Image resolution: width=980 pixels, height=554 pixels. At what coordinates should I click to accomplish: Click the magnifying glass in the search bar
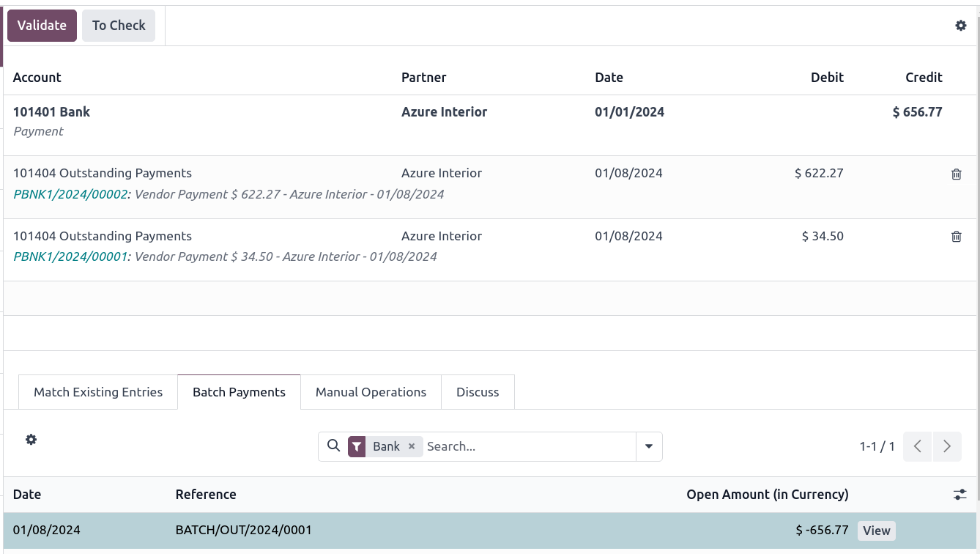334,446
